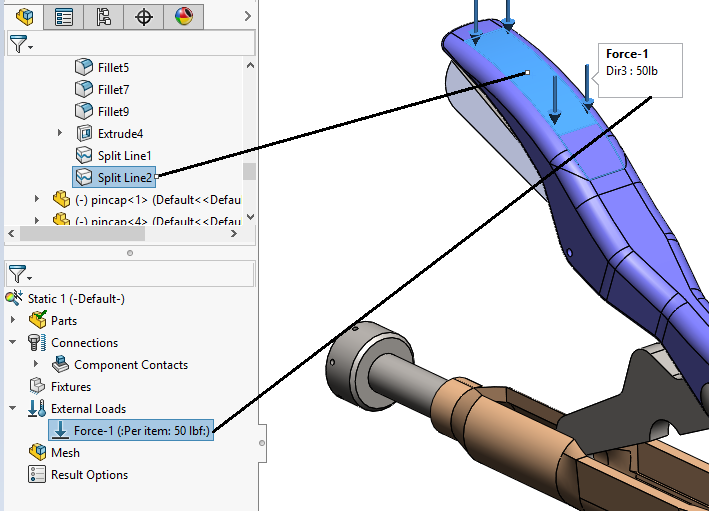Open the DisplayManager color sphere tab
This screenshot has height=511, width=709.
coord(184,17)
